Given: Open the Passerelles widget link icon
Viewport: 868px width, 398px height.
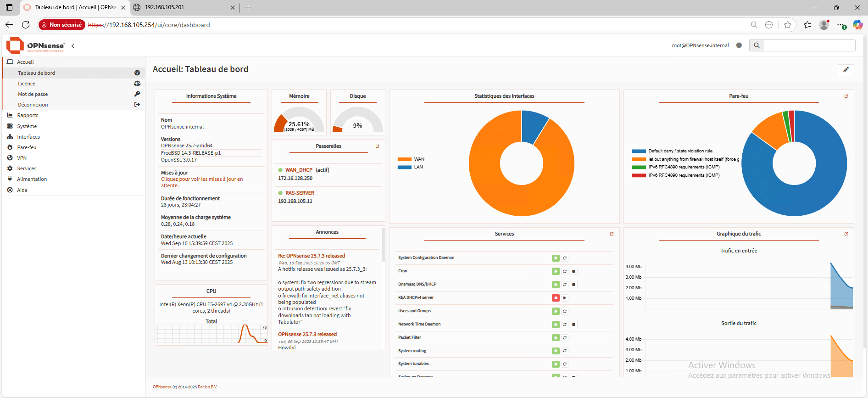Looking at the screenshot, I should point(377,146).
